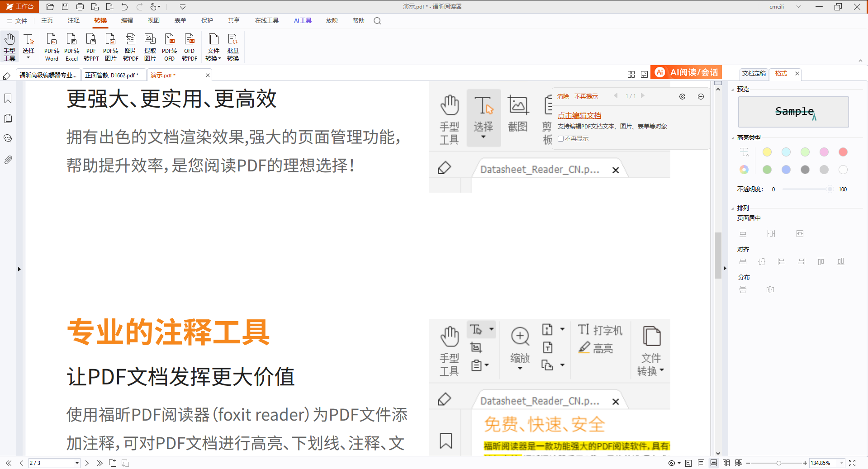Toggle the eraser icon beside the document tabs
868x469 pixels.
pos(7,76)
